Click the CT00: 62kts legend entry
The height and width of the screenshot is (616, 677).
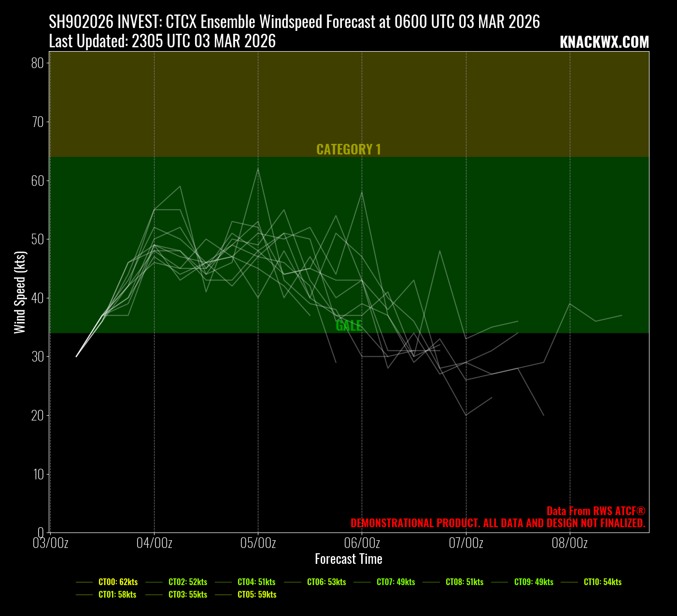pyautogui.click(x=118, y=582)
